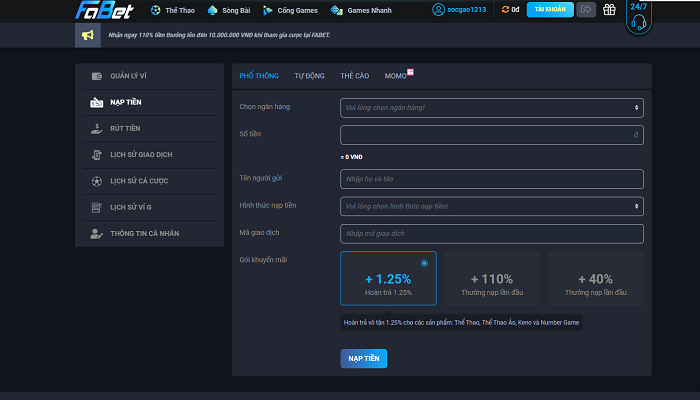Choose the +110% first deposit bonus package

[491, 278]
